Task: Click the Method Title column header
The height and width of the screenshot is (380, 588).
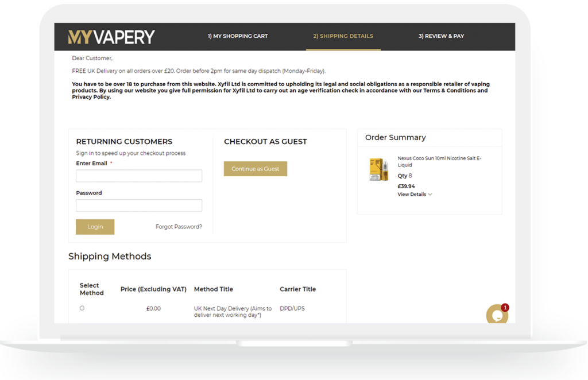Action: pyautogui.click(x=214, y=289)
